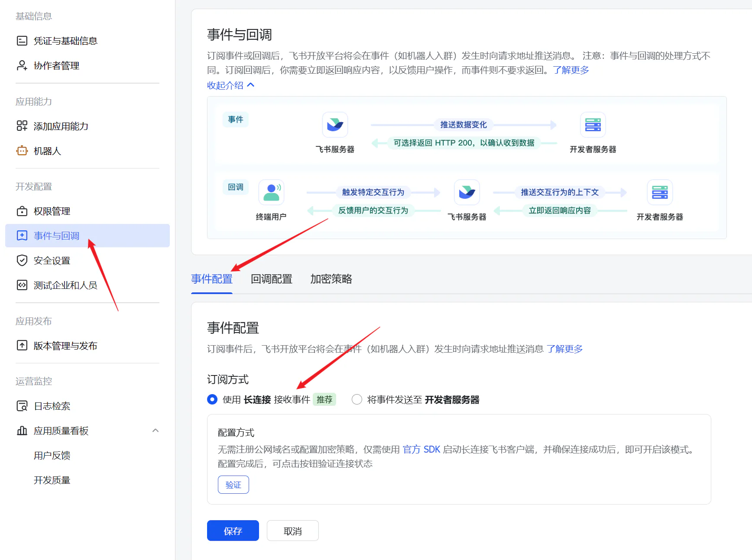Image resolution: width=752 pixels, height=560 pixels.
Task: Open 添加应用能力 menu item
Action: (88, 126)
